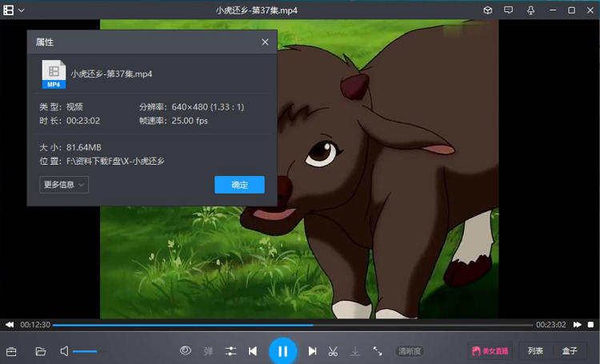
Task: Toggle the eye-shaped viewing mode icon
Action: click(186, 350)
